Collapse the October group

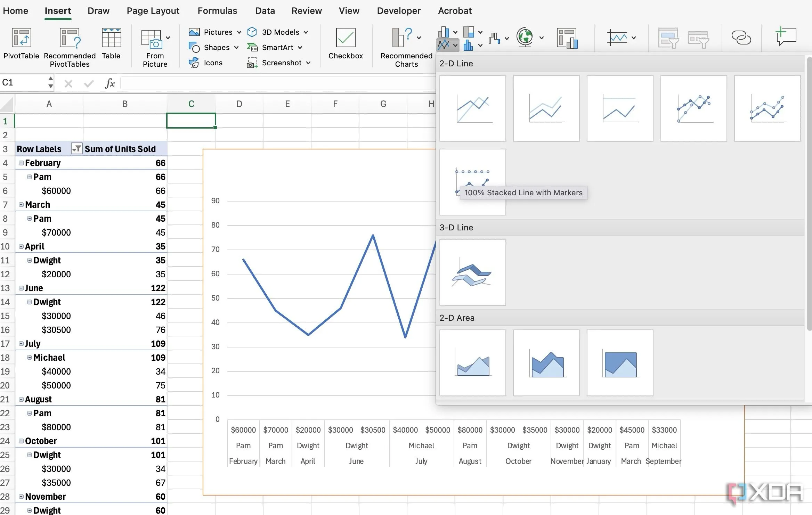point(21,441)
